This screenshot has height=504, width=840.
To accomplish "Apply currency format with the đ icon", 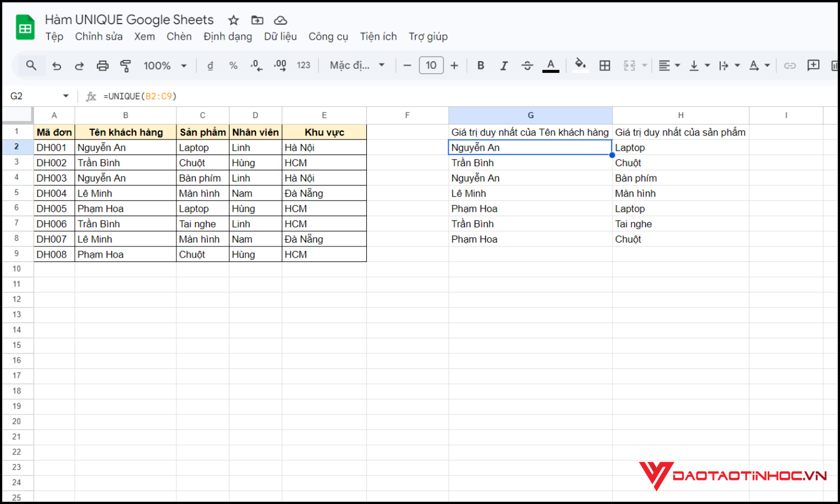I will tap(210, 65).
